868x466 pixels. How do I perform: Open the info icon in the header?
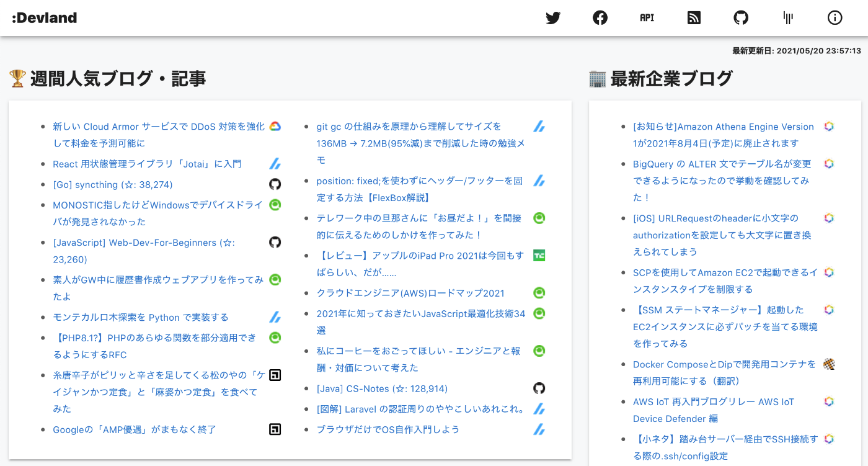[x=835, y=18]
